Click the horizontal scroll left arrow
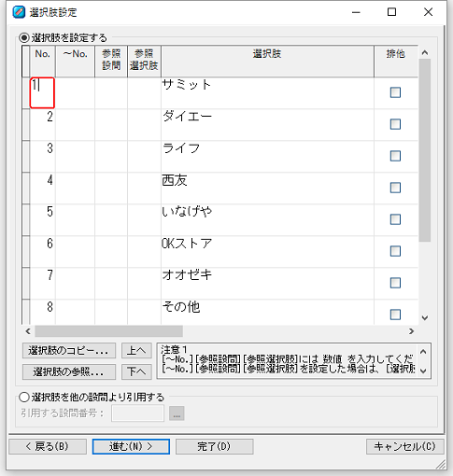Viewport: 453px width, 476px height. coord(28,331)
